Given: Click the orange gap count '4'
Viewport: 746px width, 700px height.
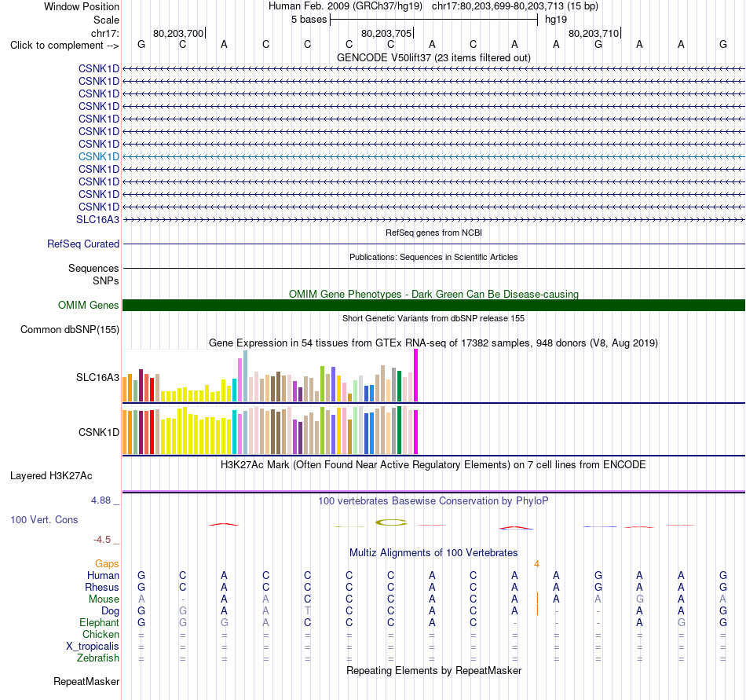Looking at the screenshot, I should pos(536,564).
